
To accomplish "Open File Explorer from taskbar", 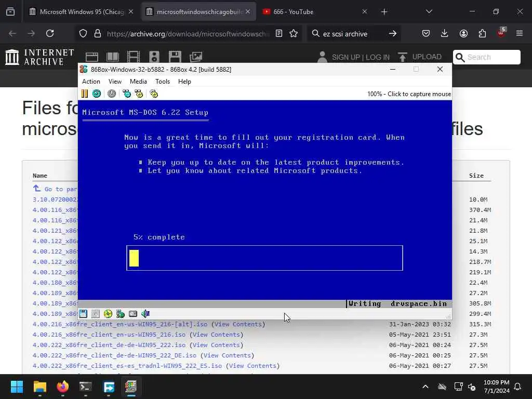I will tap(39, 387).
